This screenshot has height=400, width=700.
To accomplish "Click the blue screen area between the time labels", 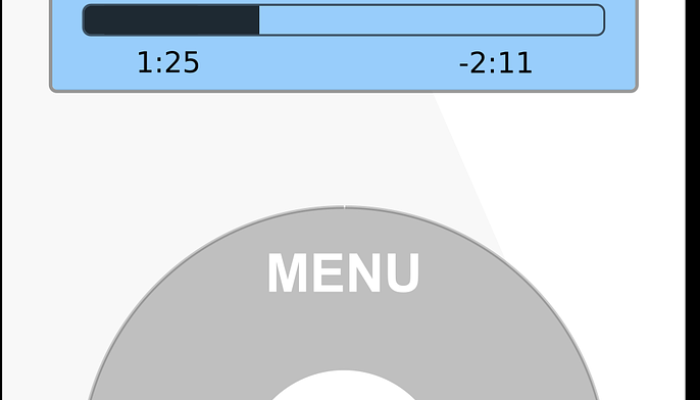I will pos(328,62).
